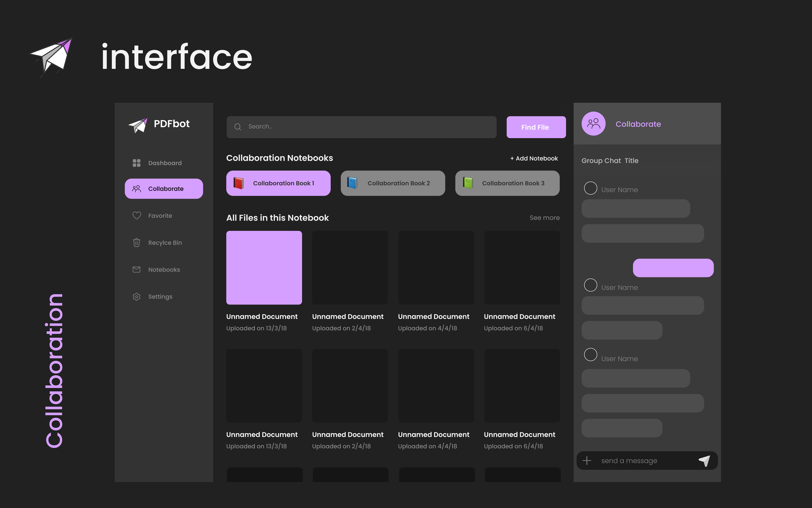The image size is (812, 508).
Task: Click the second User Name avatar circle
Action: (591, 285)
